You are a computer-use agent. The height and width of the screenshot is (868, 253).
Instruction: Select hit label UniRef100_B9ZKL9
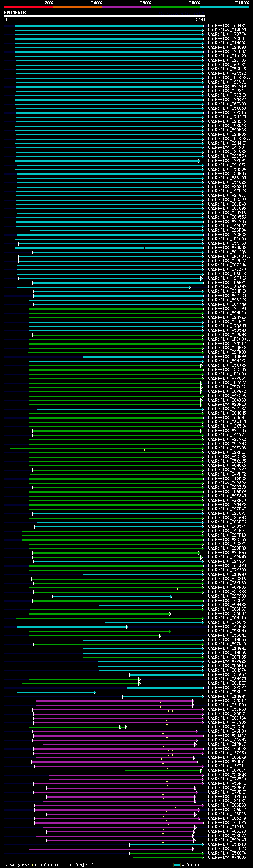227,644
